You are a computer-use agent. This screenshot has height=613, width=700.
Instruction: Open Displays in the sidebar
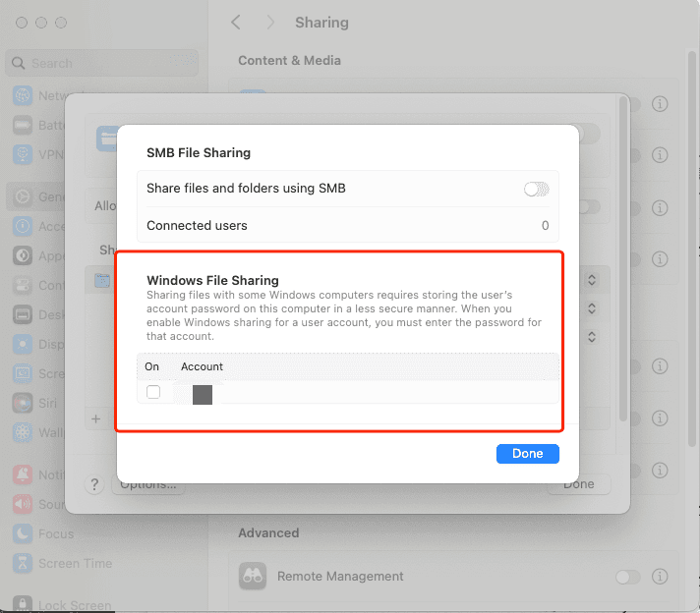(x=39, y=344)
